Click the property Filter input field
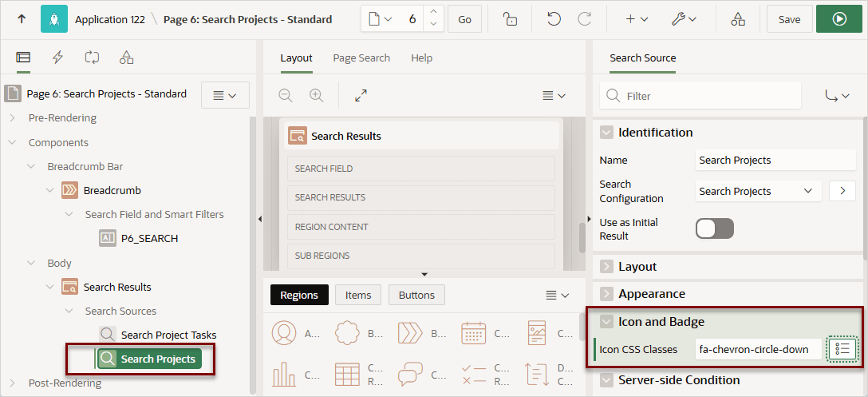Screen dimensions: 868x397 click(x=700, y=95)
